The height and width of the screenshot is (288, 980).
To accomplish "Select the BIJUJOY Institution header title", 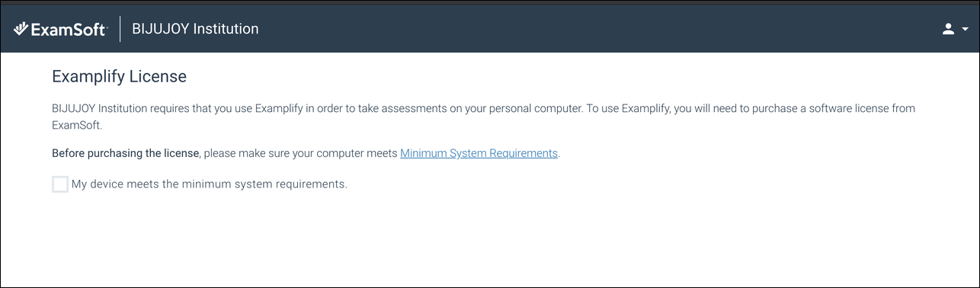I will pyautogui.click(x=195, y=29).
